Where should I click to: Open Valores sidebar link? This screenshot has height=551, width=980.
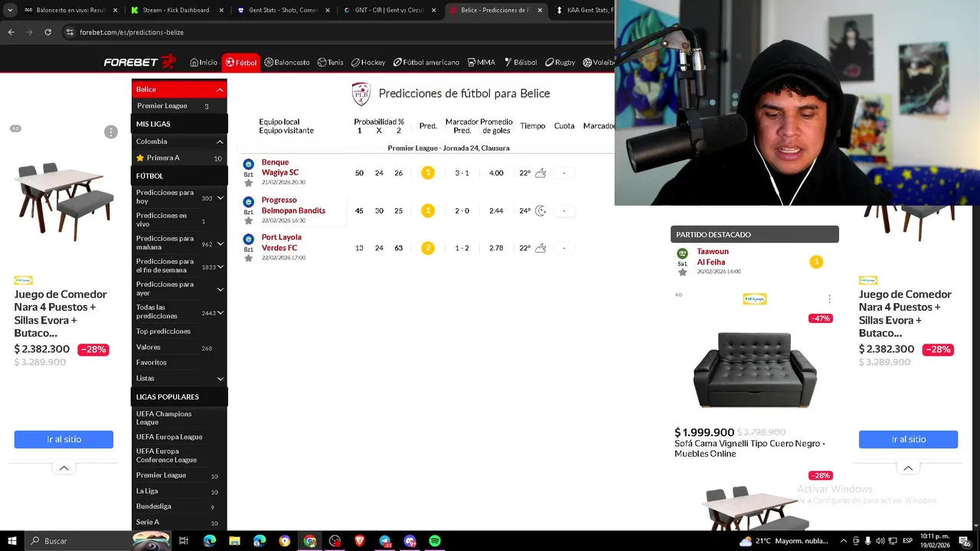coord(149,347)
